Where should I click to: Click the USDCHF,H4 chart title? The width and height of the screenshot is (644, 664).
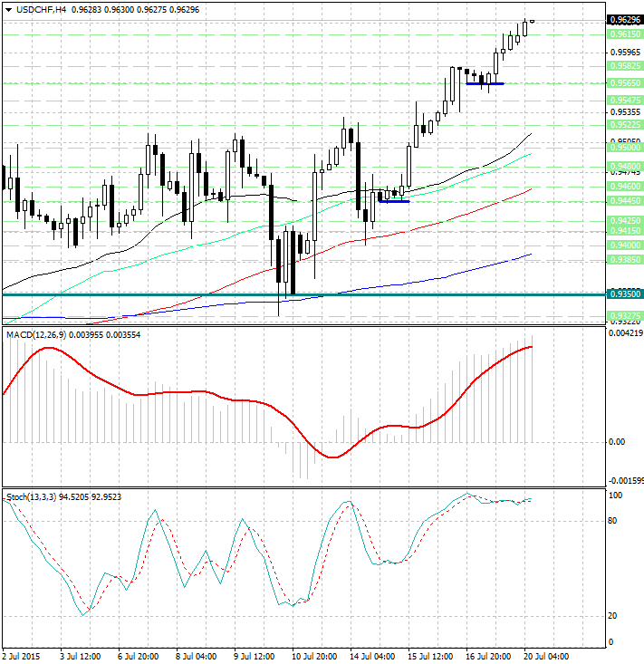(x=41, y=10)
